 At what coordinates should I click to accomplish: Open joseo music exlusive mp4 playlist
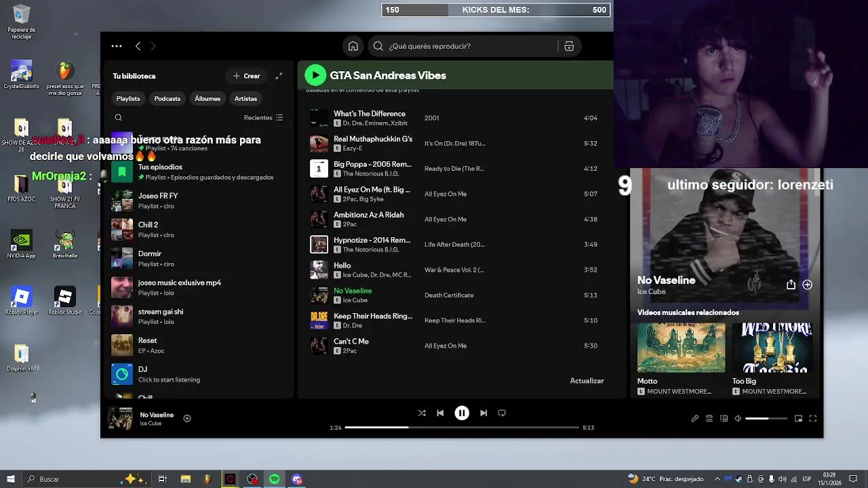(x=199, y=287)
